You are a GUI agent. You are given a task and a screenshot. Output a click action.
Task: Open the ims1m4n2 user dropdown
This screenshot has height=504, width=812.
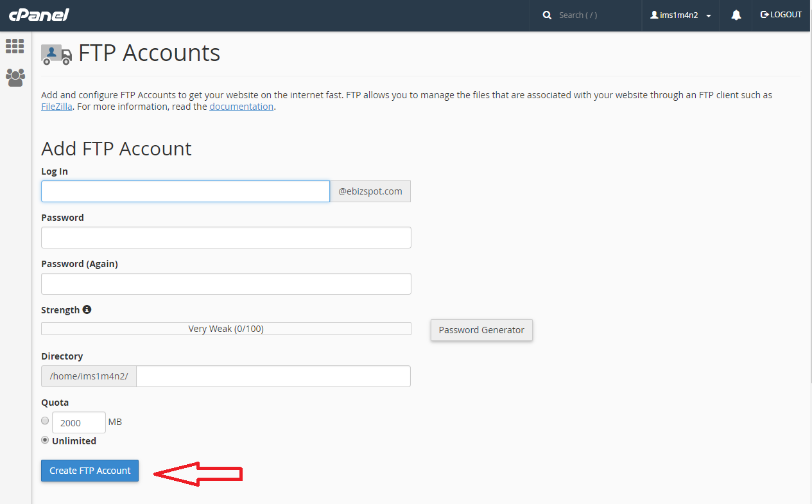[x=680, y=15]
